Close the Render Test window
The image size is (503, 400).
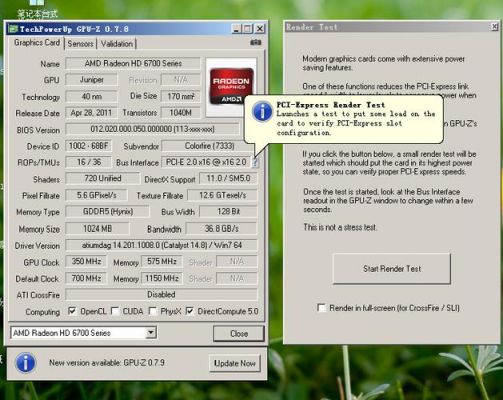[494, 27]
